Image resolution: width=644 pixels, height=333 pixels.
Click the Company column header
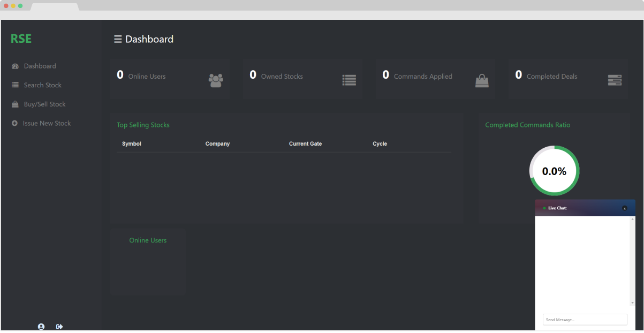click(217, 143)
